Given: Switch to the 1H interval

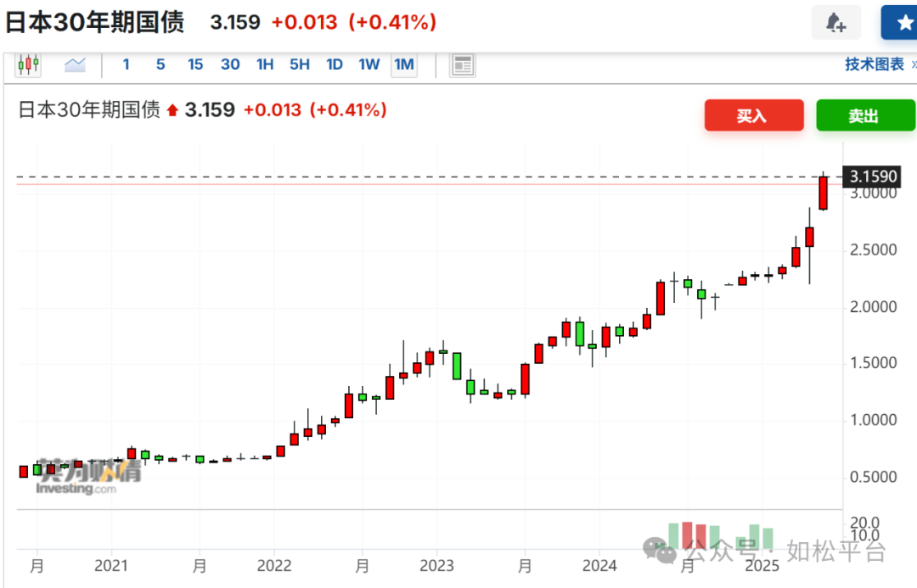Looking at the screenshot, I should [x=265, y=64].
